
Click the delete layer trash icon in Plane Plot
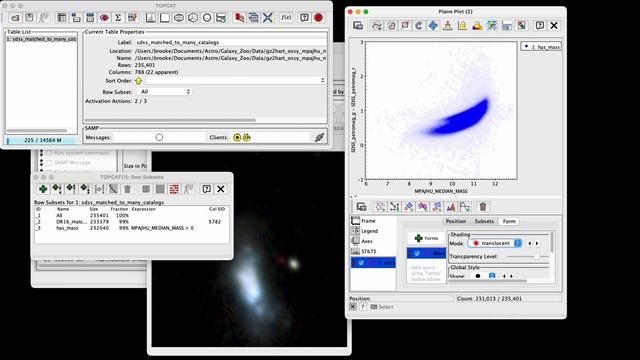pyautogui.click(x=483, y=207)
